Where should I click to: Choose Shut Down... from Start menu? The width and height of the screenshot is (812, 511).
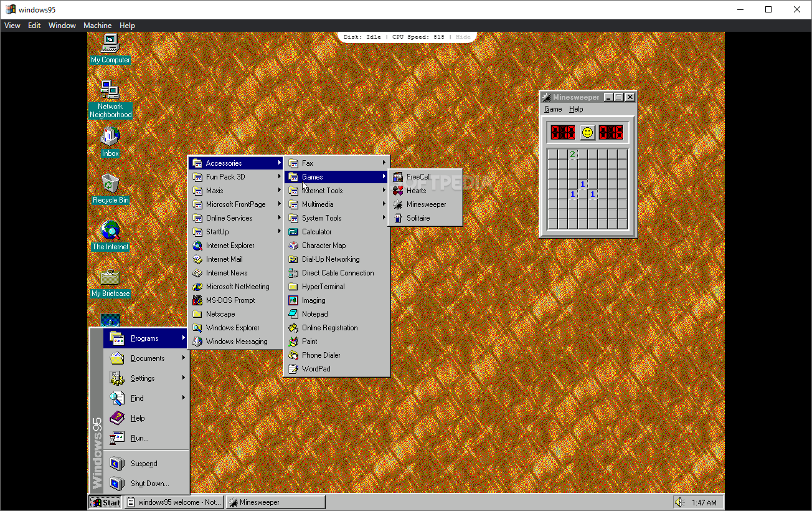coord(146,484)
